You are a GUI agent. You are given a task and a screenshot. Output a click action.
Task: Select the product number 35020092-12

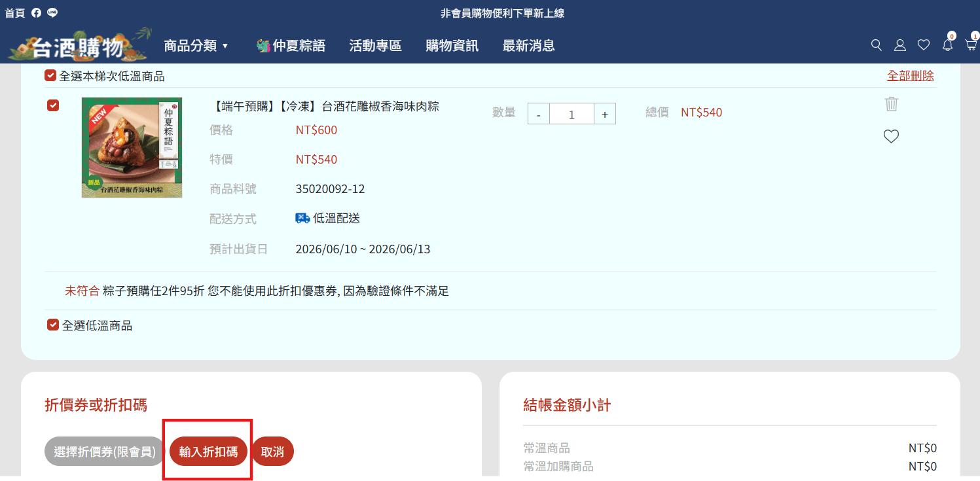coord(330,189)
